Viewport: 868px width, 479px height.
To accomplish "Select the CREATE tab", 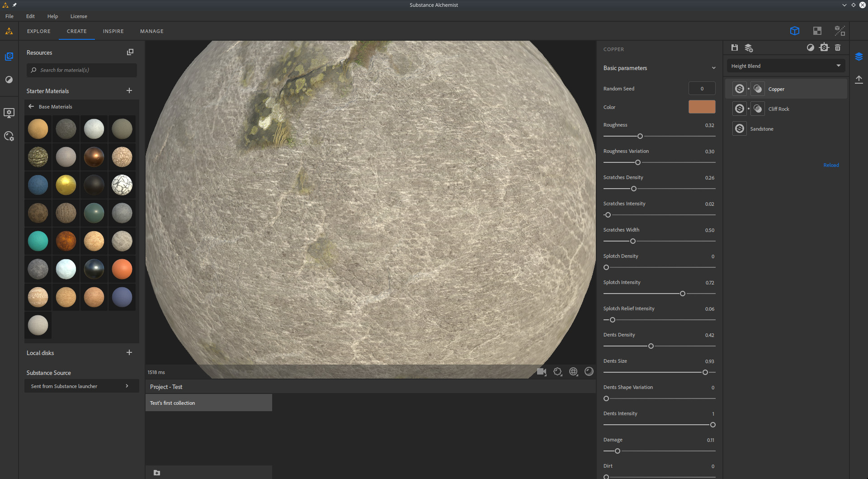I will point(76,31).
